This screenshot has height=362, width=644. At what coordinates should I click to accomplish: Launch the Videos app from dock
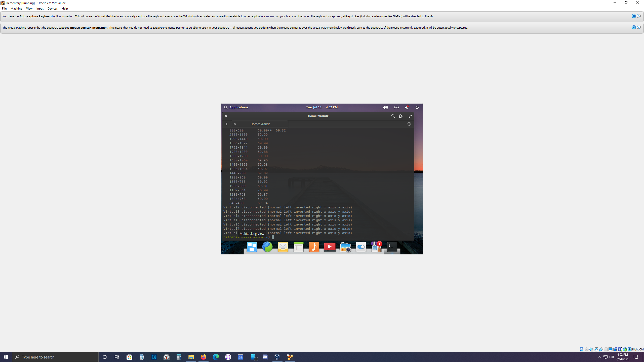(330, 247)
